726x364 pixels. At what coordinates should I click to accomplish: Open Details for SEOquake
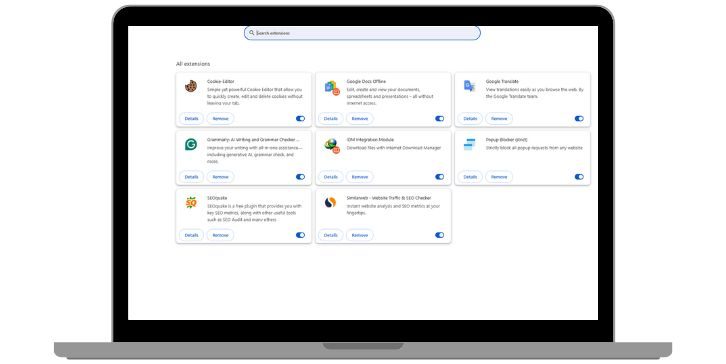pyautogui.click(x=191, y=235)
